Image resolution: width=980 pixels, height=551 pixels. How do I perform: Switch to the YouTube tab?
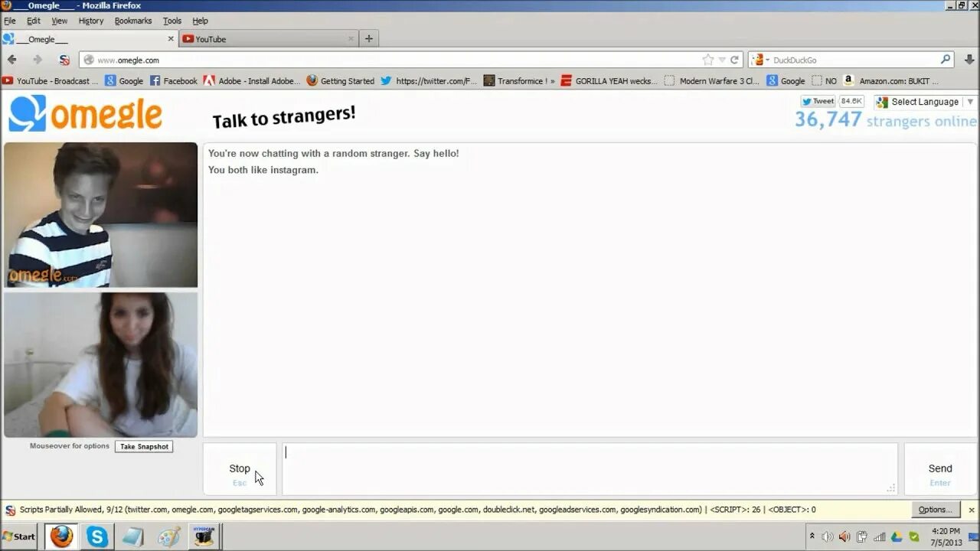click(269, 39)
